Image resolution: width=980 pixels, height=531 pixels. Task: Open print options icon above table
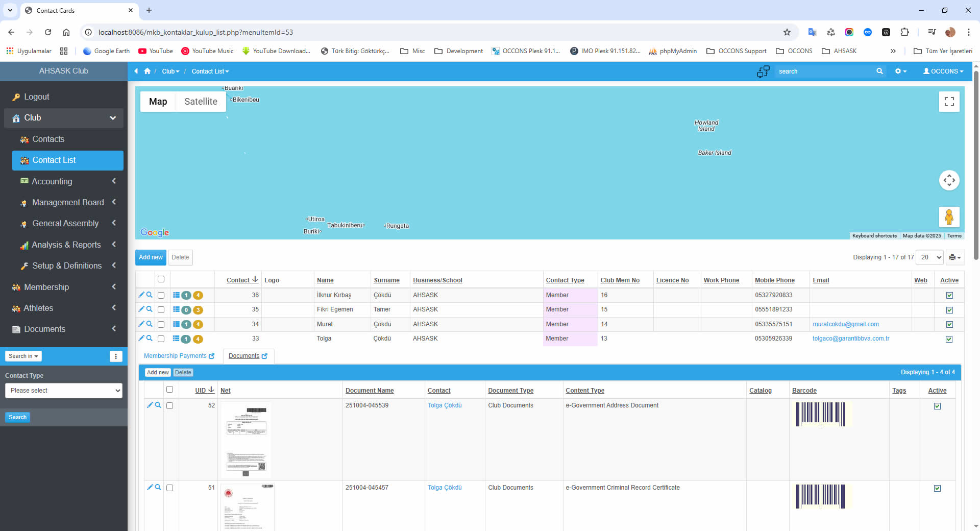tap(954, 257)
